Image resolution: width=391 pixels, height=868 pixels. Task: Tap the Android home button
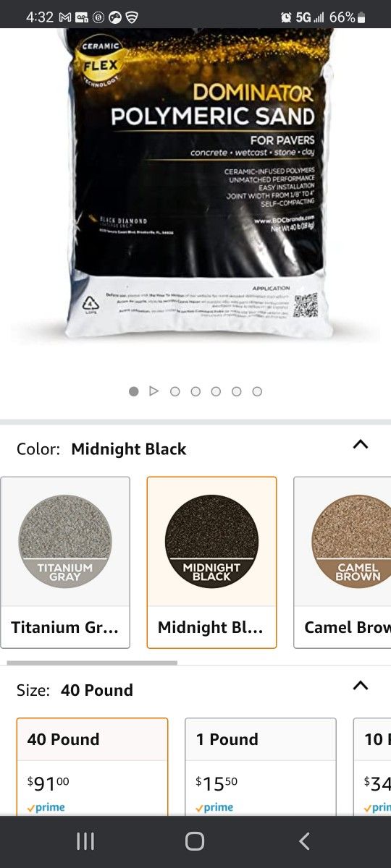(195, 841)
